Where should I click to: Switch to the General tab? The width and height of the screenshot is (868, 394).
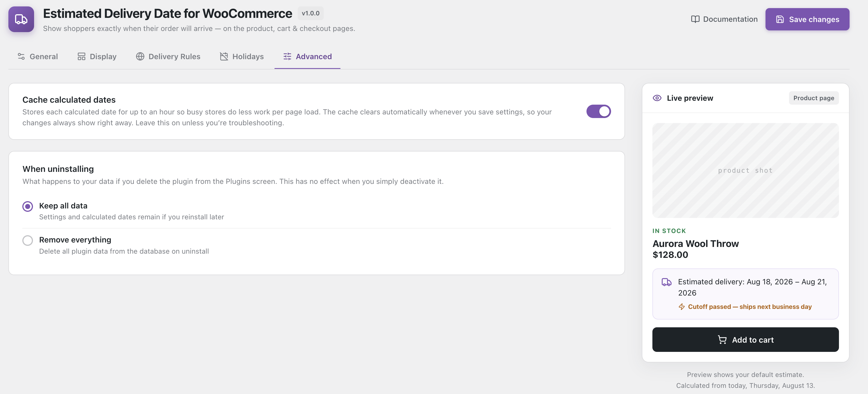(38, 57)
